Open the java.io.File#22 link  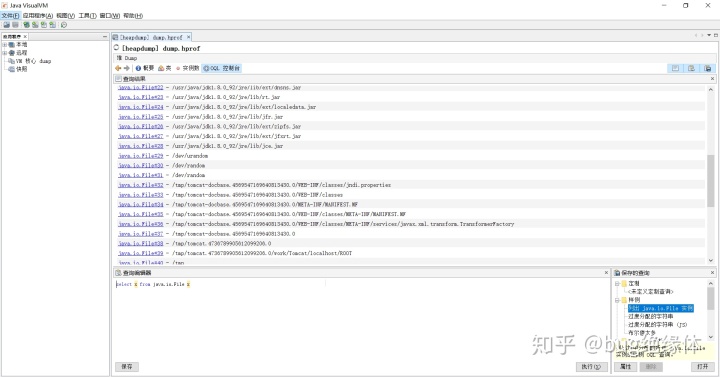click(141, 87)
